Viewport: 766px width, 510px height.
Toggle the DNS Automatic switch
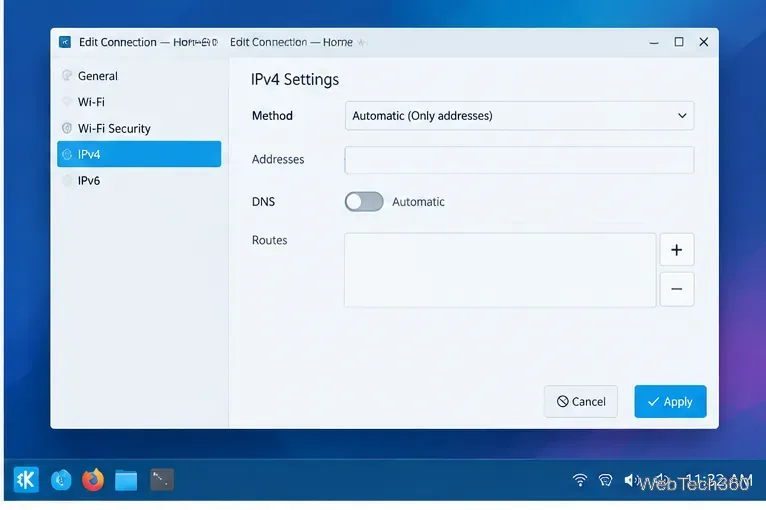click(x=364, y=201)
